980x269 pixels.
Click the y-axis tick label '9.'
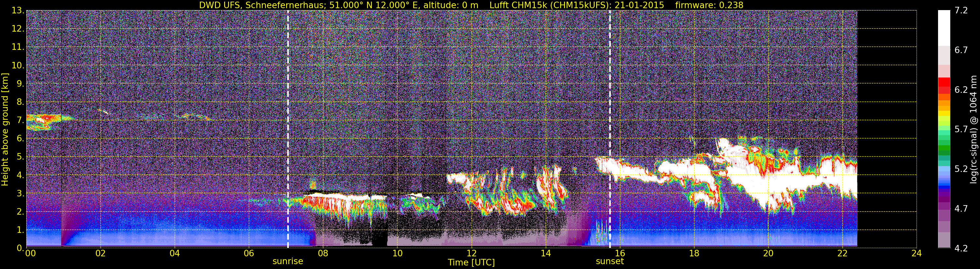point(20,83)
